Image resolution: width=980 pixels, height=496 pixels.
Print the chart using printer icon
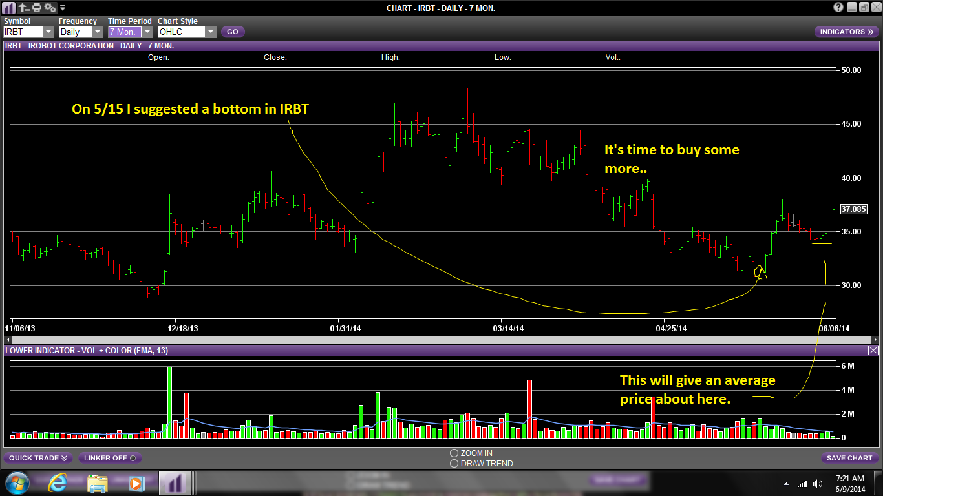pos(37,8)
